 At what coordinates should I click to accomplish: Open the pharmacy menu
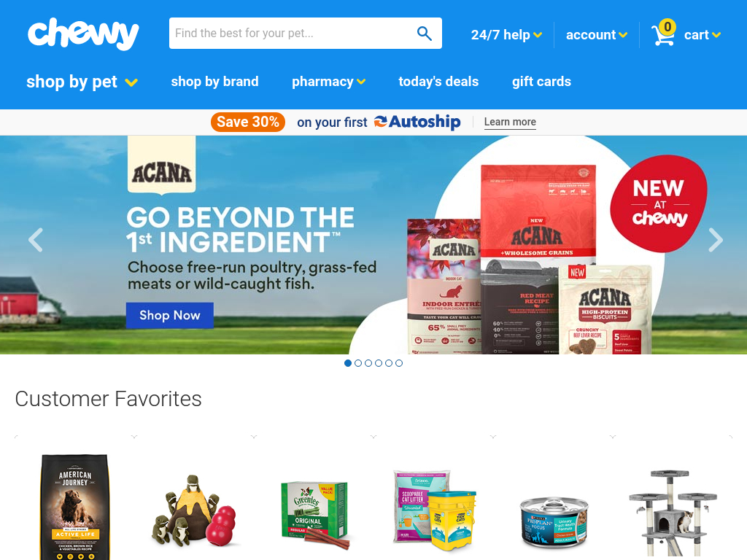329,82
